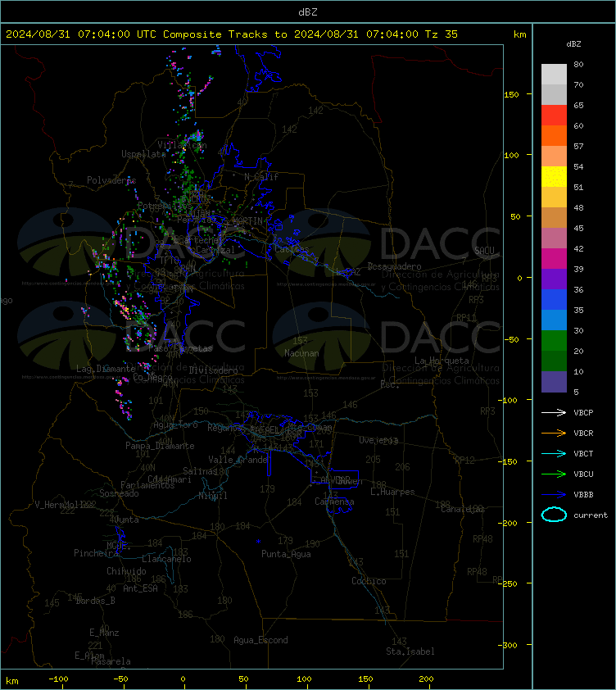
Task: Click the 'Cochico' map label
Action: click(x=369, y=581)
